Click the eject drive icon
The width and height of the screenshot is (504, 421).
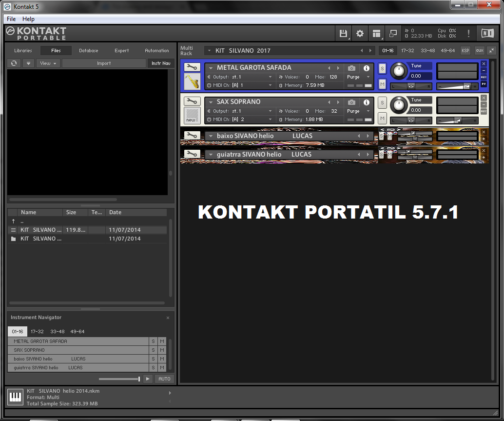28,63
